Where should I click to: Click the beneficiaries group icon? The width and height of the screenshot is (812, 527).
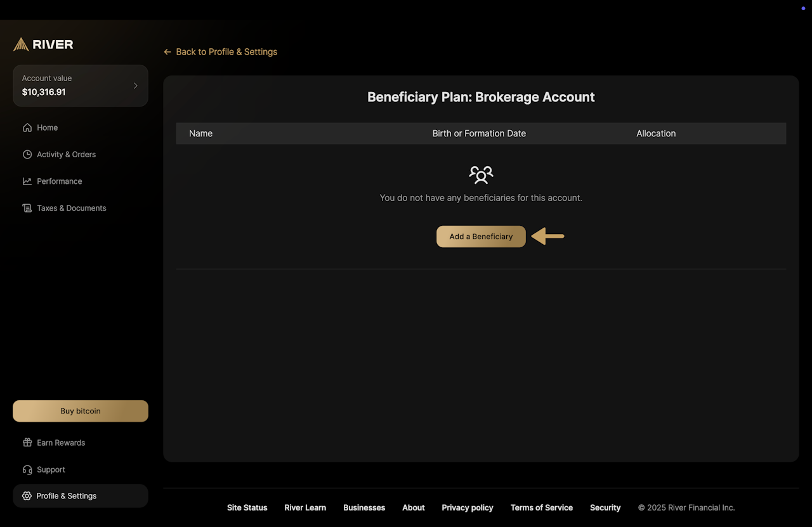pos(481,174)
